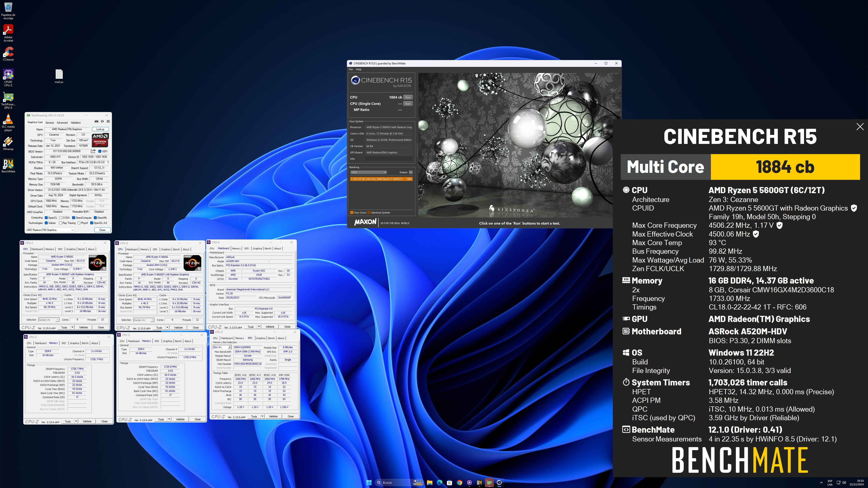Select the Winamp desktop icon
The width and height of the screenshot is (868, 488).
pos(8,143)
